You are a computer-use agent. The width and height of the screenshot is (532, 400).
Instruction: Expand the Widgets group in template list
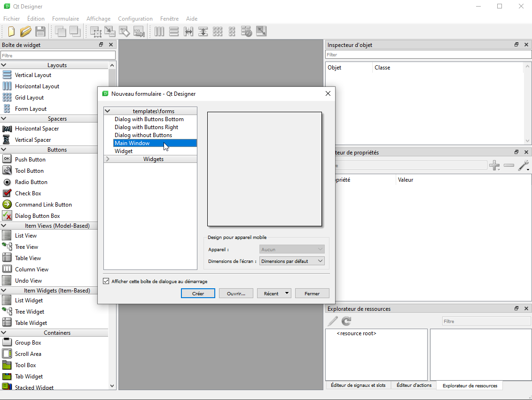pos(108,159)
